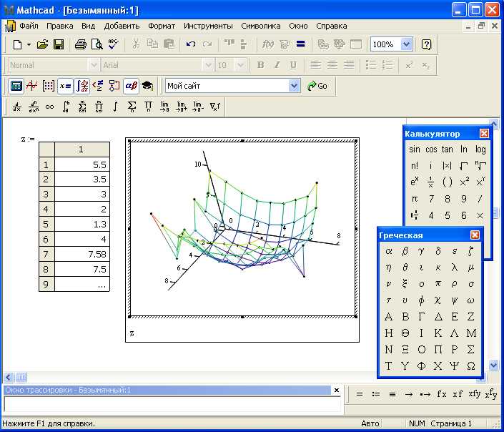Open the Matrix palette icon

(49, 86)
